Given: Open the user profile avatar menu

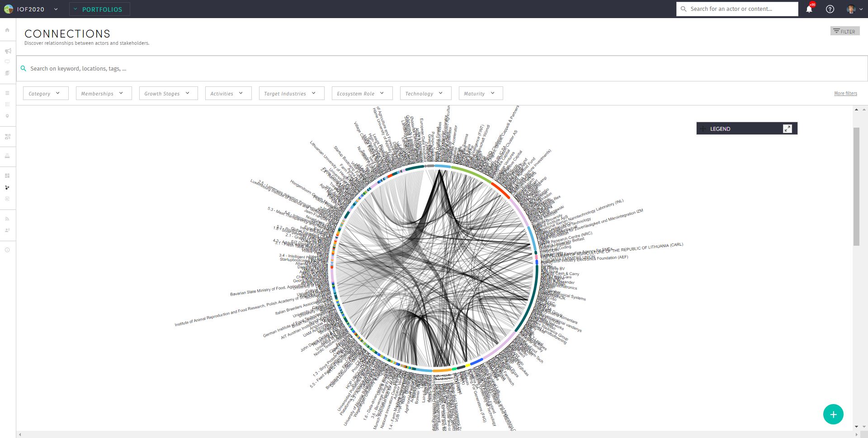Looking at the screenshot, I should pos(854,9).
